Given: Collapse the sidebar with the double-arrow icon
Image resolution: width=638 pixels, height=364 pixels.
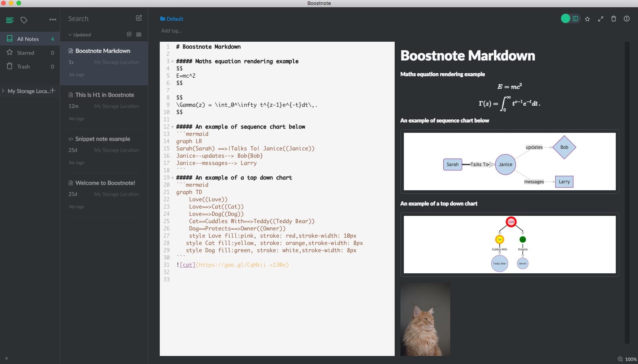Looking at the screenshot, I should [x=7, y=358].
